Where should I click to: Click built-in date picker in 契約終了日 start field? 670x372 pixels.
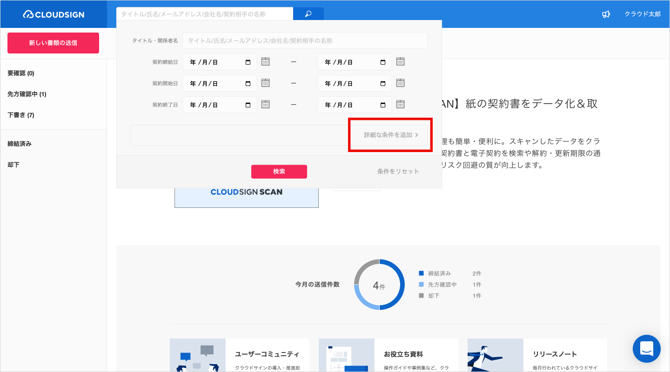coord(248,105)
